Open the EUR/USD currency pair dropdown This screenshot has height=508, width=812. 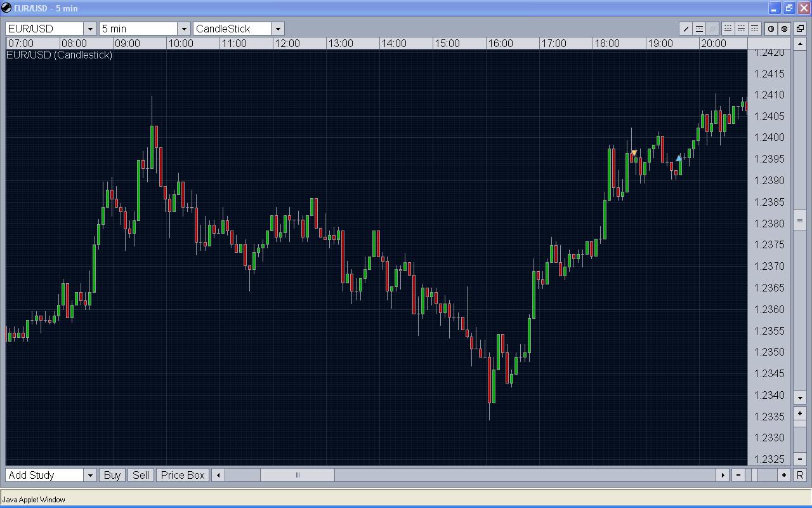pyautogui.click(x=89, y=29)
